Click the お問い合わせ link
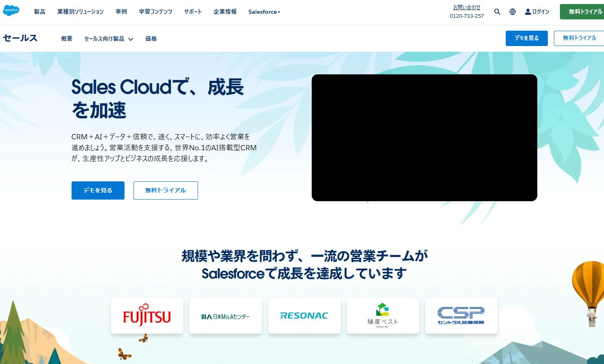The width and height of the screenshot is (604, 364). point(467,7)
